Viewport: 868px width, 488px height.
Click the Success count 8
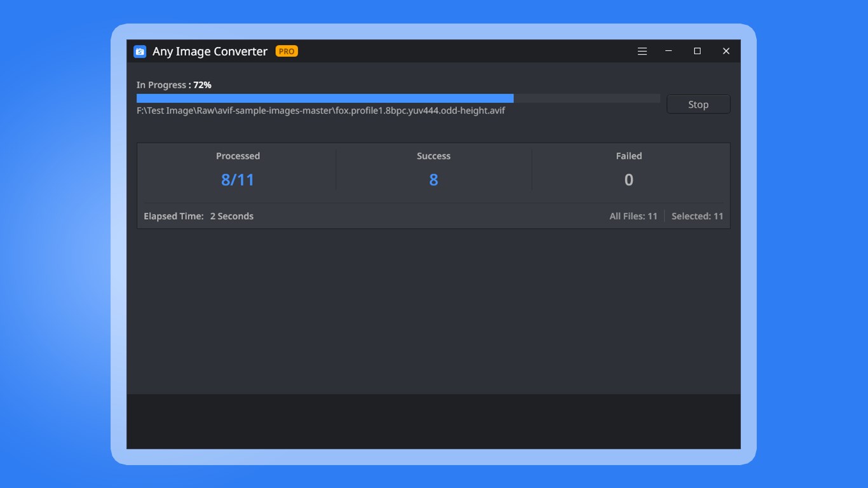(x=433, y=180)
